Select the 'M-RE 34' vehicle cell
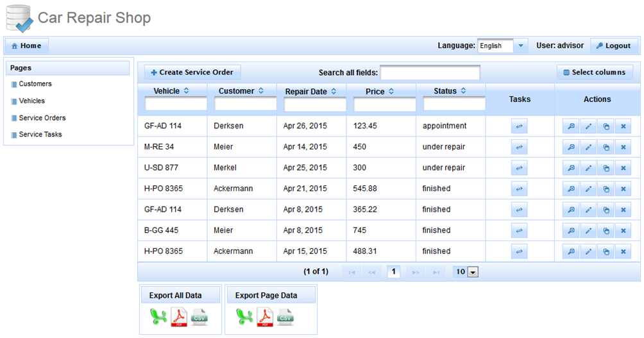Image resolution: width=644 pixels, height=338 pixels. click(173, 147)
